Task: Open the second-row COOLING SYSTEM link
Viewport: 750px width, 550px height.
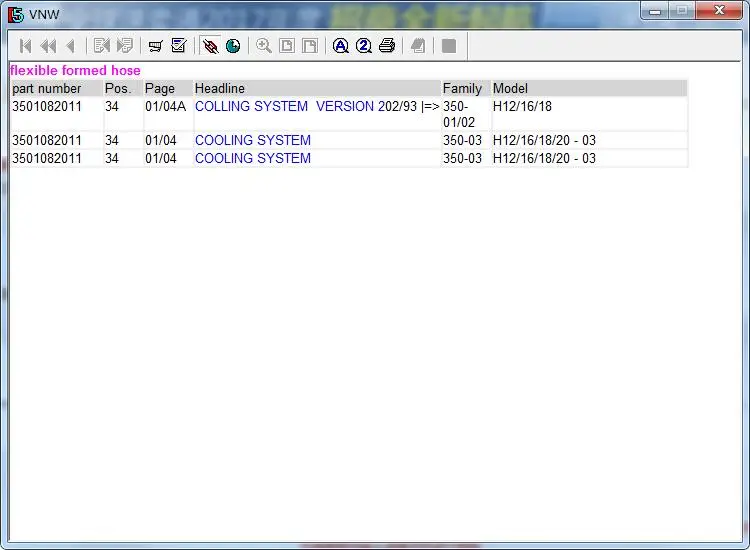Action: [x=253, y=140]
